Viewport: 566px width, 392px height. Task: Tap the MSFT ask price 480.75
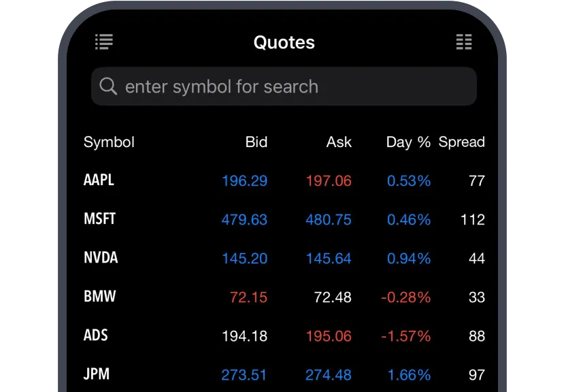pyautogui.click(x=329, y=220)
